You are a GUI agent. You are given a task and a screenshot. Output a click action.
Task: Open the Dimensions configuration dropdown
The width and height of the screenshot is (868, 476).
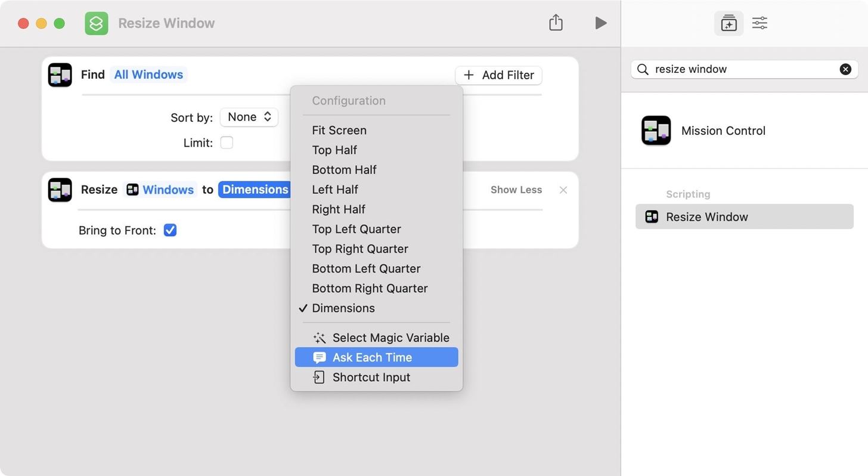[255, 190]
